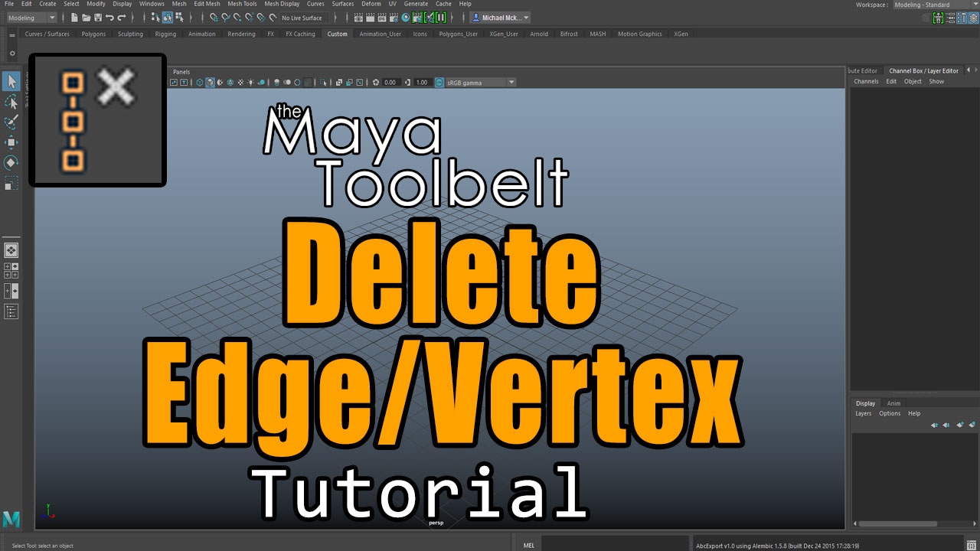Image resolution: width=980 pixels, height=551 pixels.
Task: Click right tab-scroll arrow in Channel Box panel
Action: click(x=976, y=70)
